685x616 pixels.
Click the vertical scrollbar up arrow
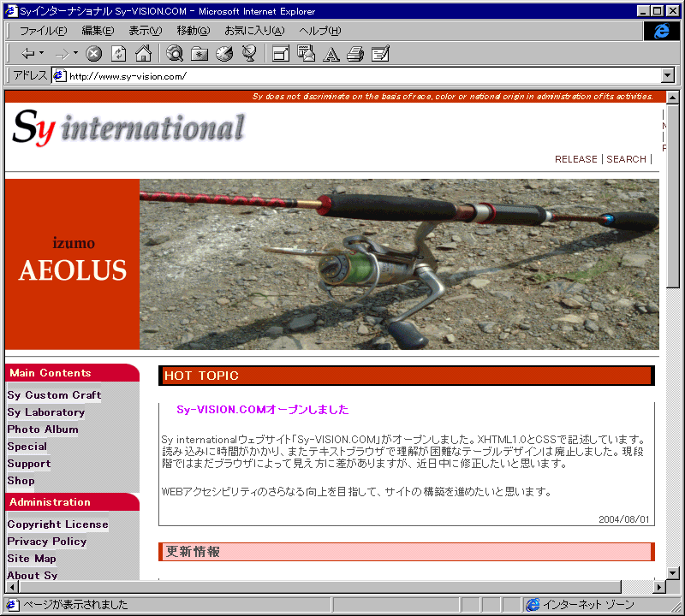coord(672,98)
